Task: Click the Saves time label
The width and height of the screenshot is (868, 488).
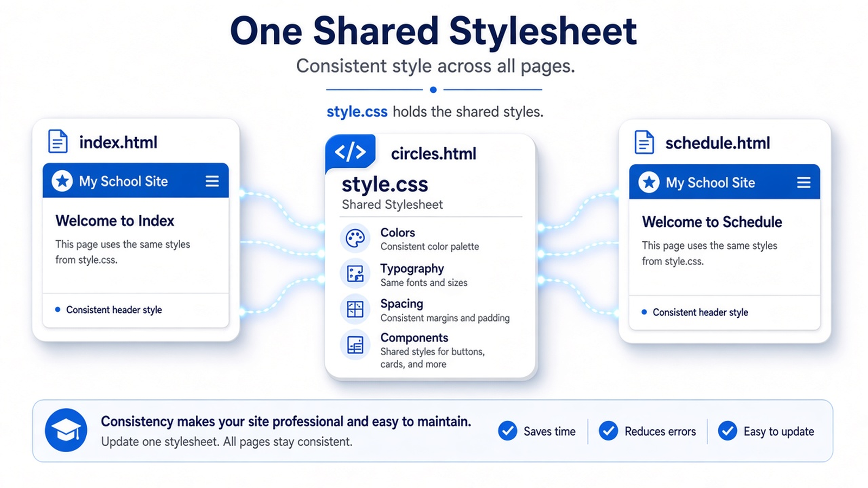Action: [x=550, y=432]
